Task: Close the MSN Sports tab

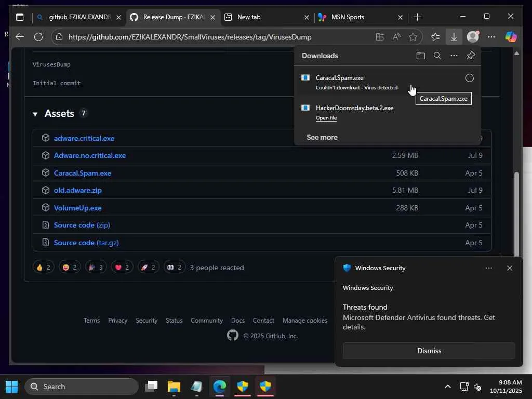Action: coord(401,17)
